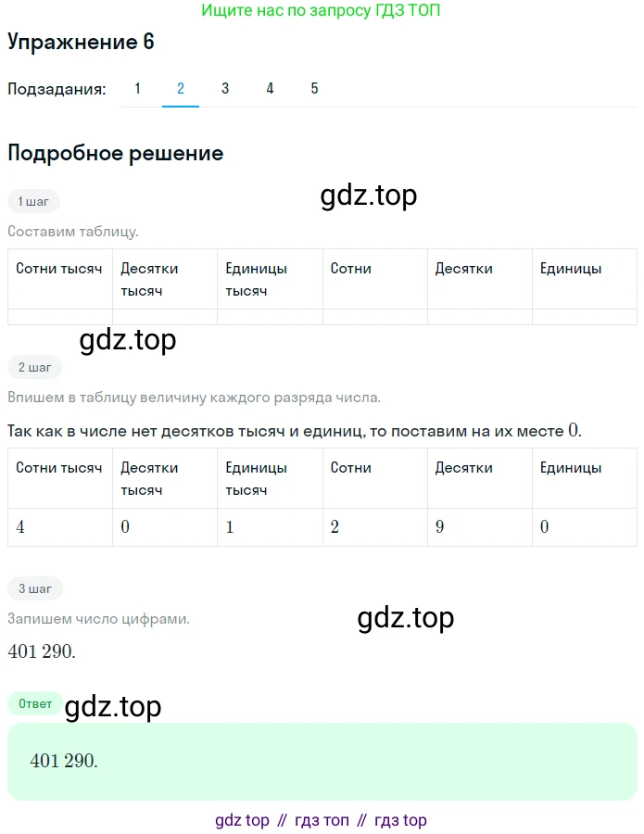Click the '3 шаг' step badge
This screenshot has height=834, width=644.
pos(35,588)
